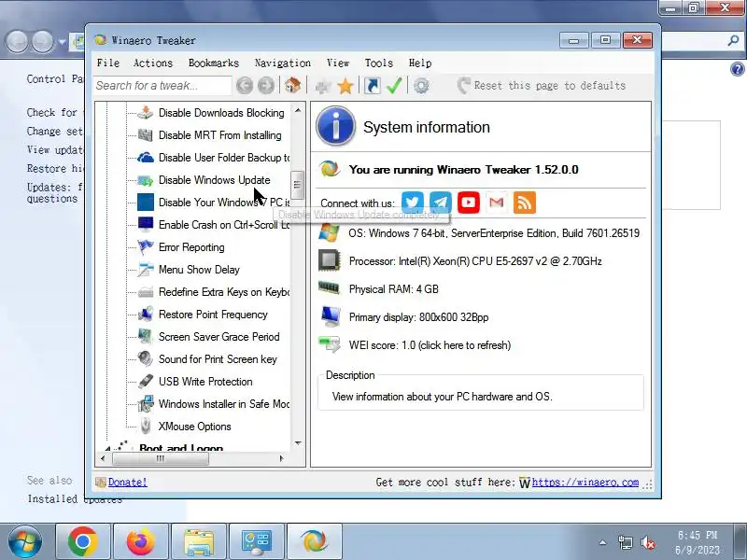The image size is (747, 560).
Task: Click the Sound for Print Screen speaker icon
Action: (x=146, y=358)
